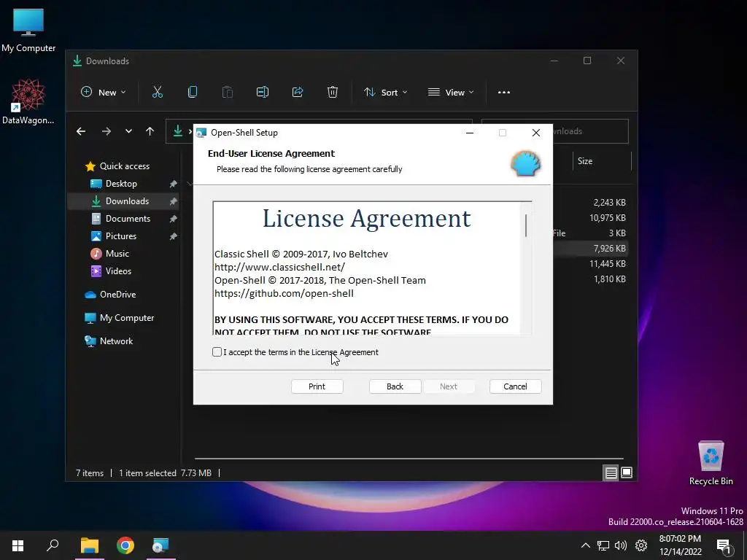Click the taskbar clock and date

(x=681, y=545)
